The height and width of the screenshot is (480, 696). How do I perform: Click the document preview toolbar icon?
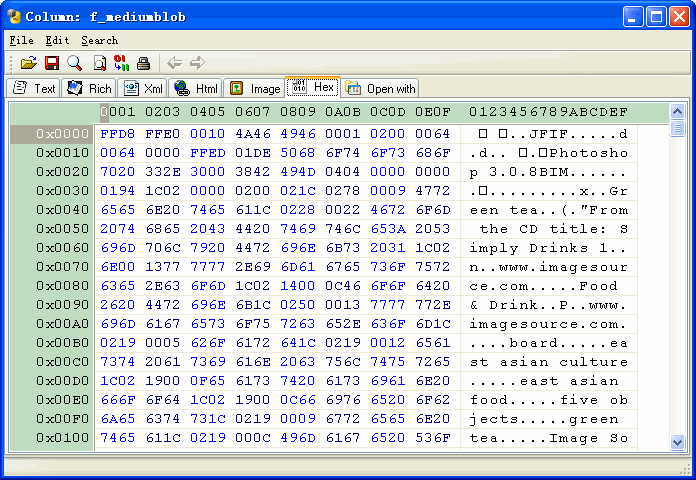(x=99, y=63)
